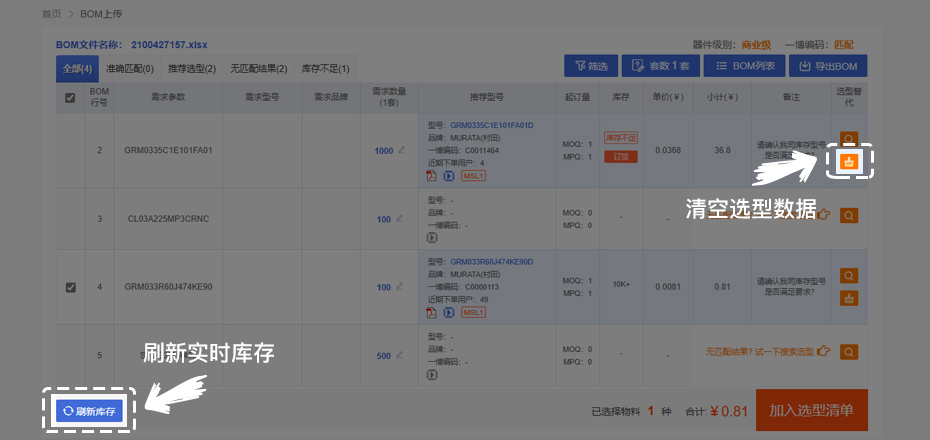
Task: Click 订货 order button in row 2
Action: click(x=621, y=157)
